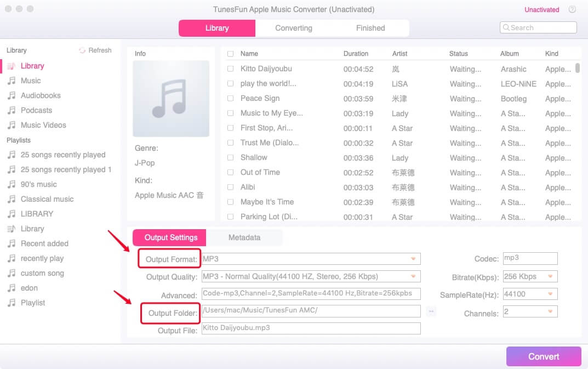Click the Advanced settings text field
This screenshot has width=588, height=369.
[311, 293]
